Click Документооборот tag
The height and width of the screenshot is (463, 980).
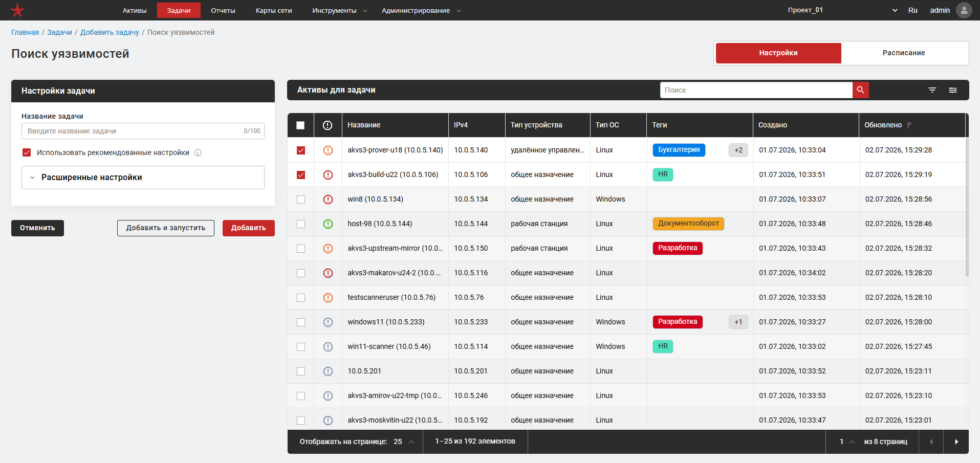click(x=688, y=224)
